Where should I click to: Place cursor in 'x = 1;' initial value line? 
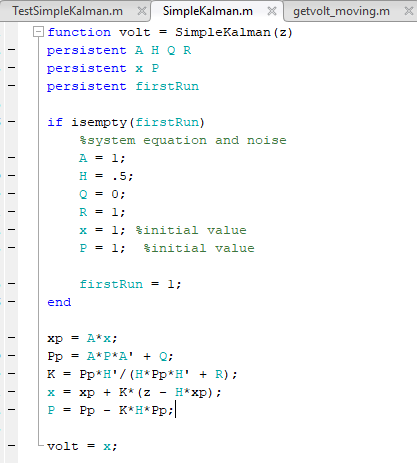pos(163,230)
